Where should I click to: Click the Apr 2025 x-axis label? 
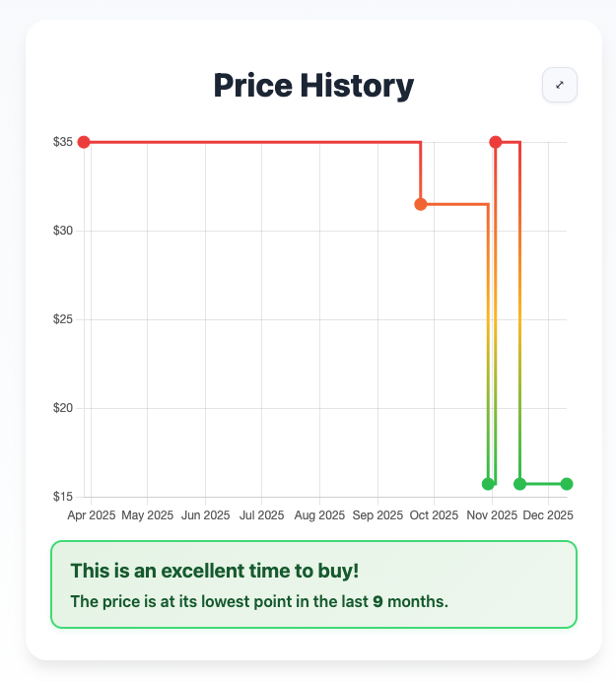pos(91,515)
